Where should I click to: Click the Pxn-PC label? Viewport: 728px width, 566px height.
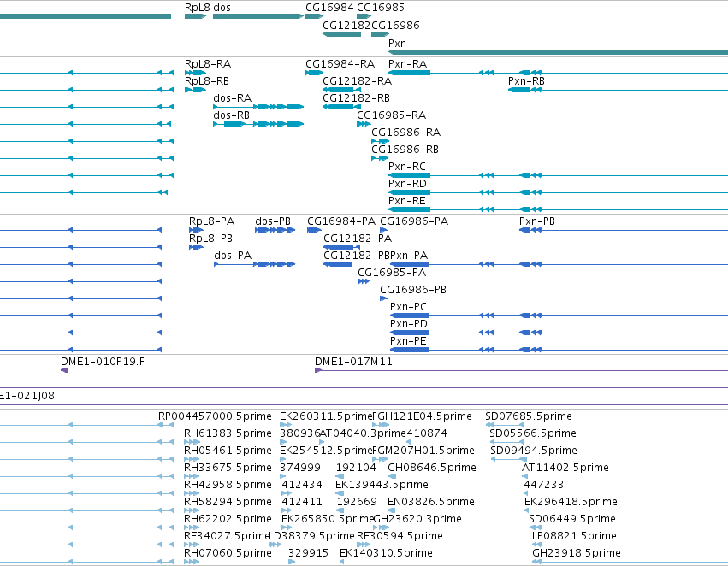coord(408,307)
